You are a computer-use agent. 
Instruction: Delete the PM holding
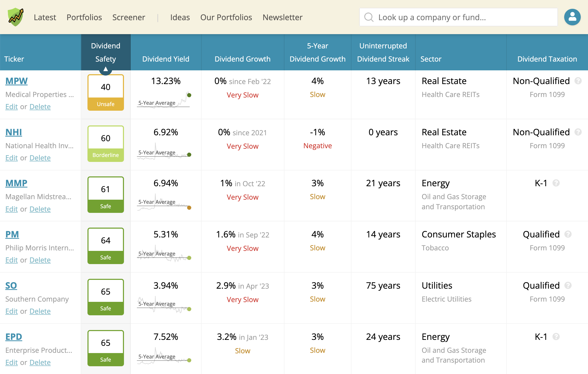(40, 260)
